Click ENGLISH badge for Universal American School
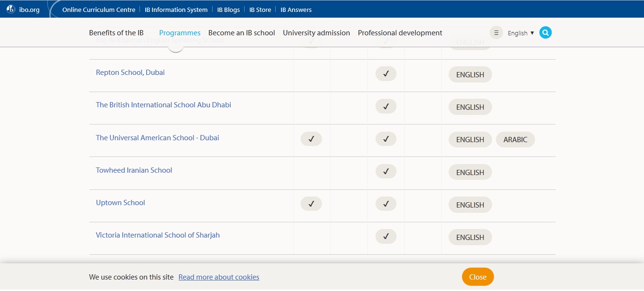 [470, 140]
